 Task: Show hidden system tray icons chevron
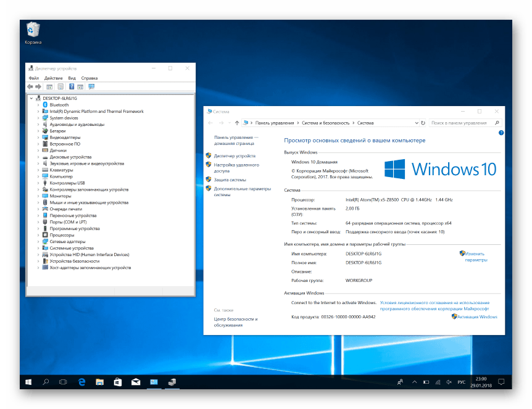(415, 382)
